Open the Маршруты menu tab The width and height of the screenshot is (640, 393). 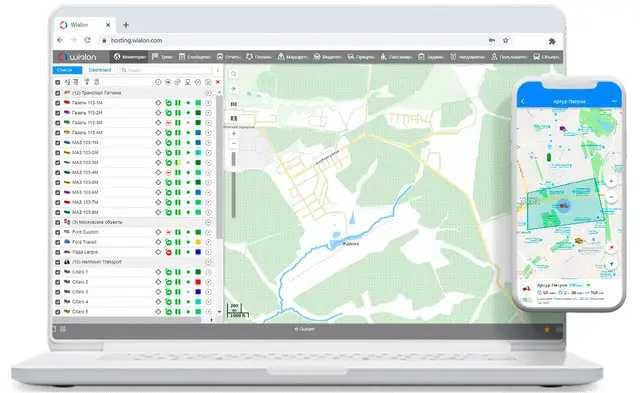tap(292, 57)
